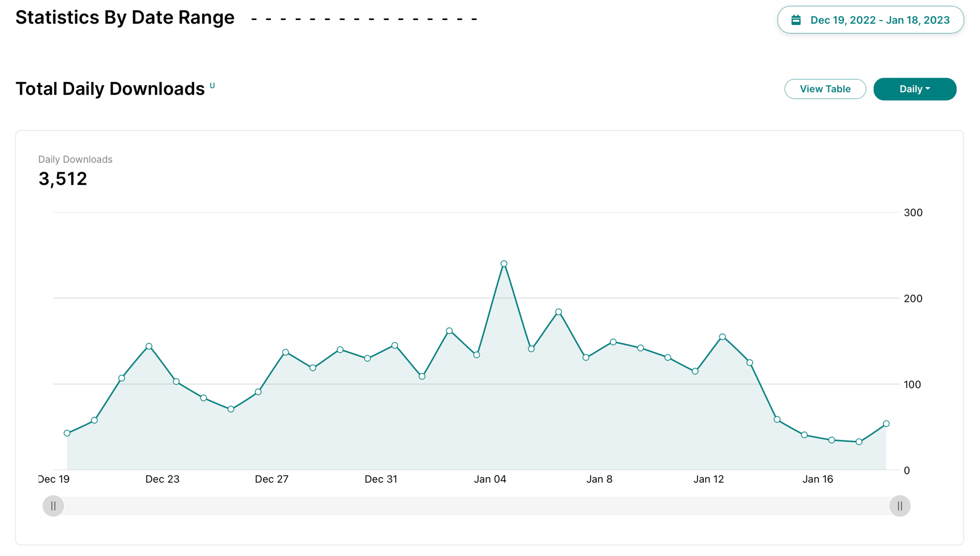Click the right range slider handle

pyautogui.click(x=900, y=506)
